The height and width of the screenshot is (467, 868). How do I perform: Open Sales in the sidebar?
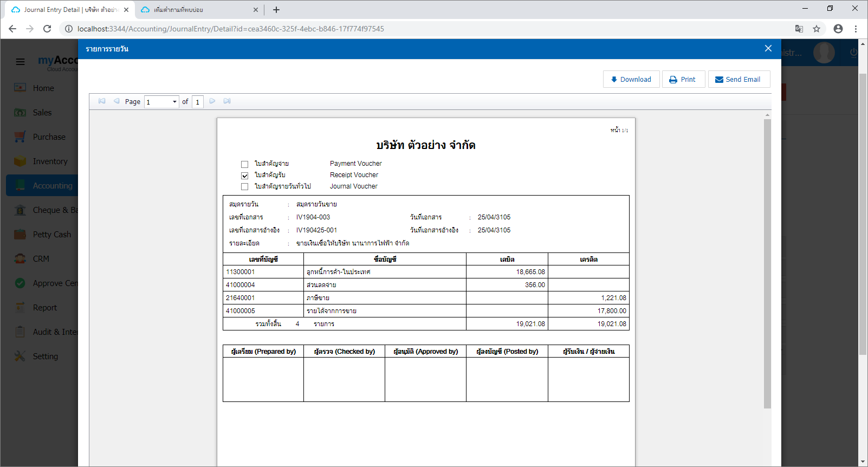[x=42, y=113]
